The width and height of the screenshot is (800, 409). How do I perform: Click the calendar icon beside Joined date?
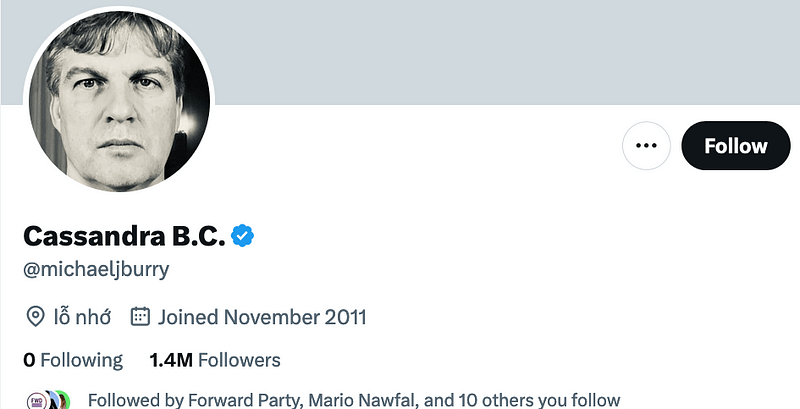click(x=140, y=318)
